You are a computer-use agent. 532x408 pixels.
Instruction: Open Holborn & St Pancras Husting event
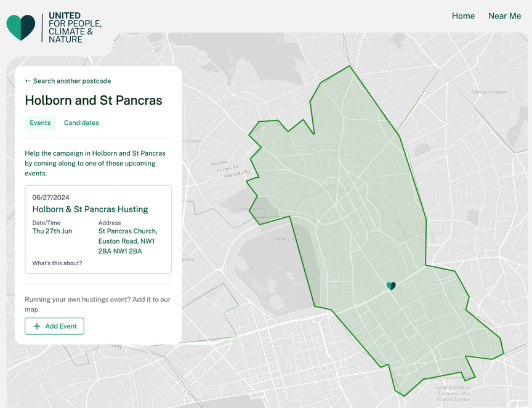[x=91, y=209]
